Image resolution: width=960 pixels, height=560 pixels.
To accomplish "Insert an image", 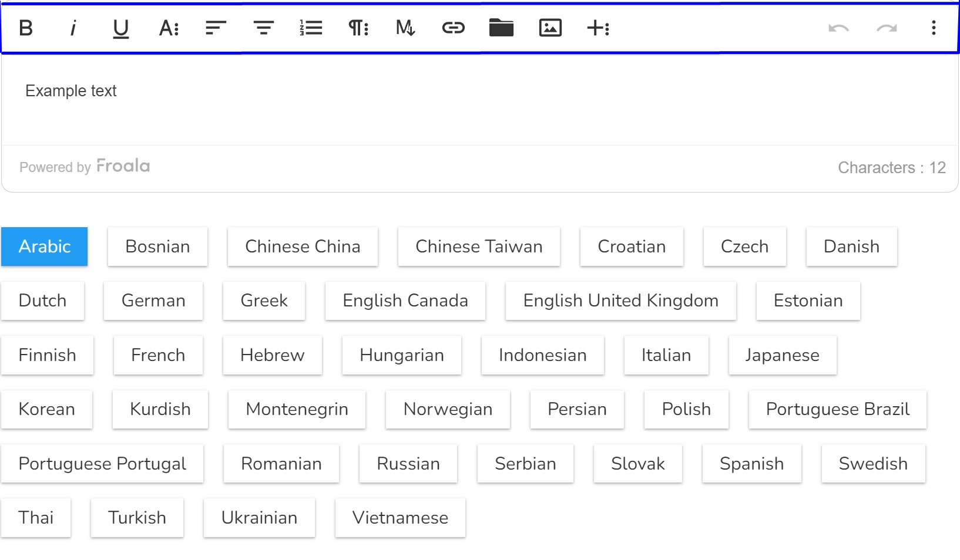I will [x=550, y=28].
